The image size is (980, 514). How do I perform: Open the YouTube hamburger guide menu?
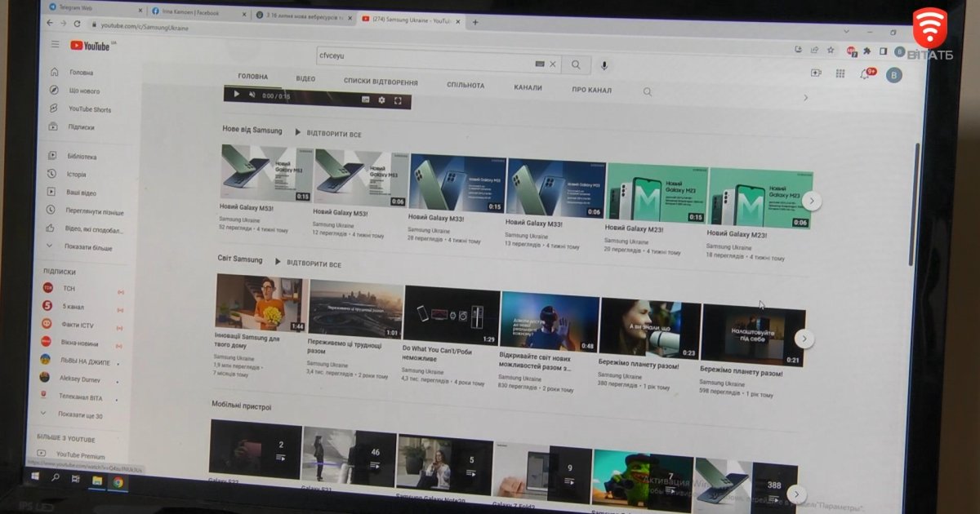coord(55,44)
